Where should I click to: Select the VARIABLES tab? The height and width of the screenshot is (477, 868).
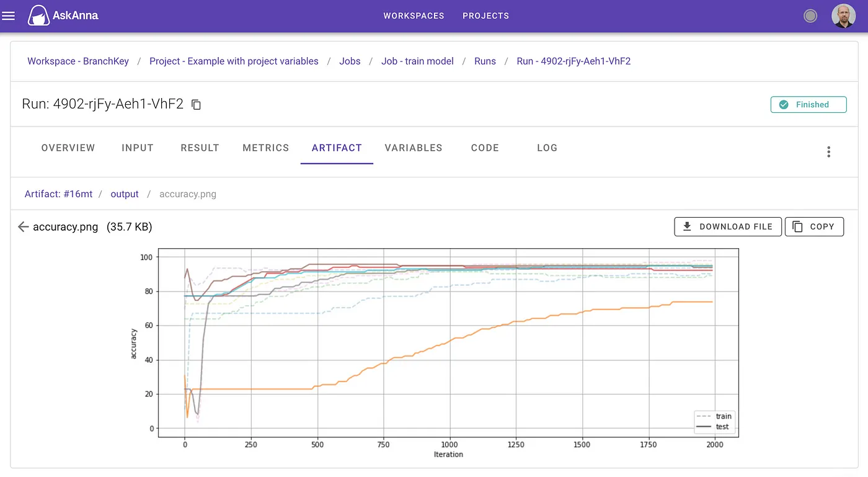pyautogui.click(x=413, y=148)
